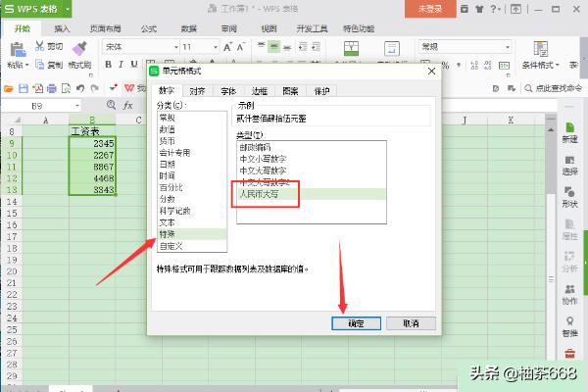This screenshot has height=392, width=588.
Task: Open the 协作 sidebar tool
Action: click(569, 293)
